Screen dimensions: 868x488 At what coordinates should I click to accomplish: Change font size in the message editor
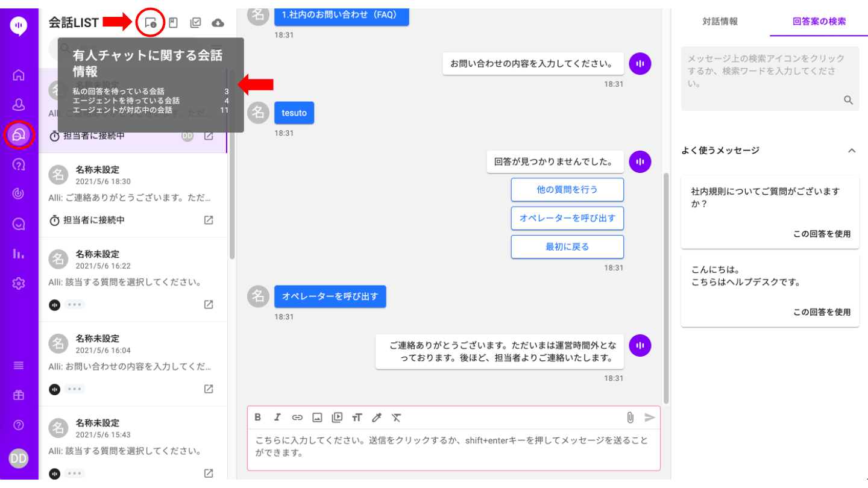(357, 417)
